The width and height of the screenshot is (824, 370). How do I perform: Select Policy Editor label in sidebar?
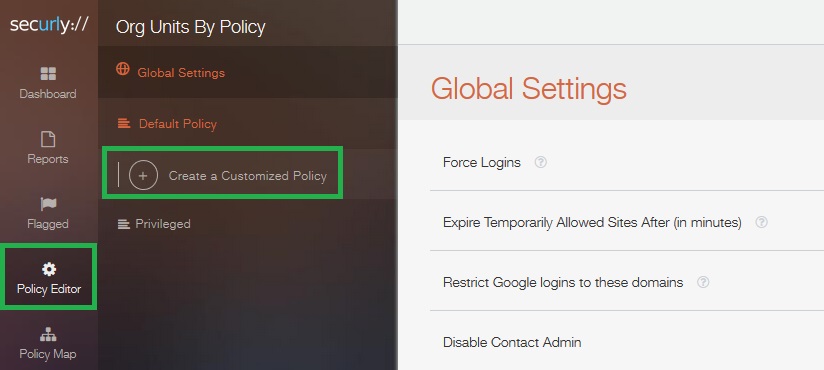pos(49,289)
